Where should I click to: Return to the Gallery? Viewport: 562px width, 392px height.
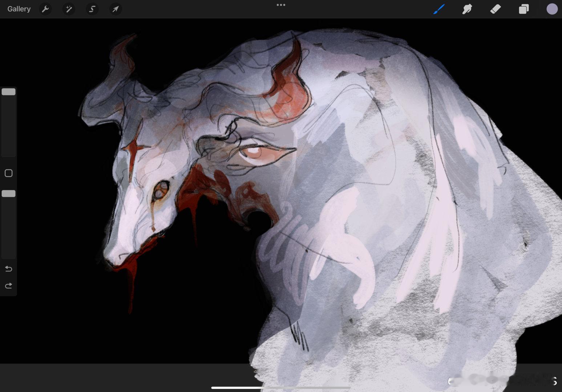[19, 9]
